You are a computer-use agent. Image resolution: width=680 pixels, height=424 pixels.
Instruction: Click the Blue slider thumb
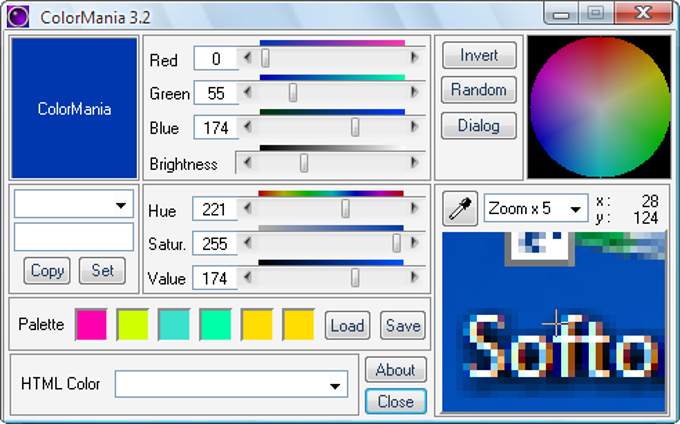click(355, 127)
